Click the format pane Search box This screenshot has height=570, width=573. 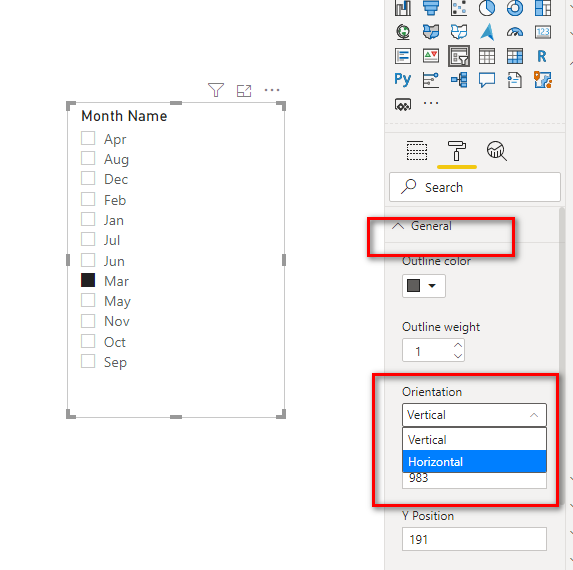(x=475, y=187)
